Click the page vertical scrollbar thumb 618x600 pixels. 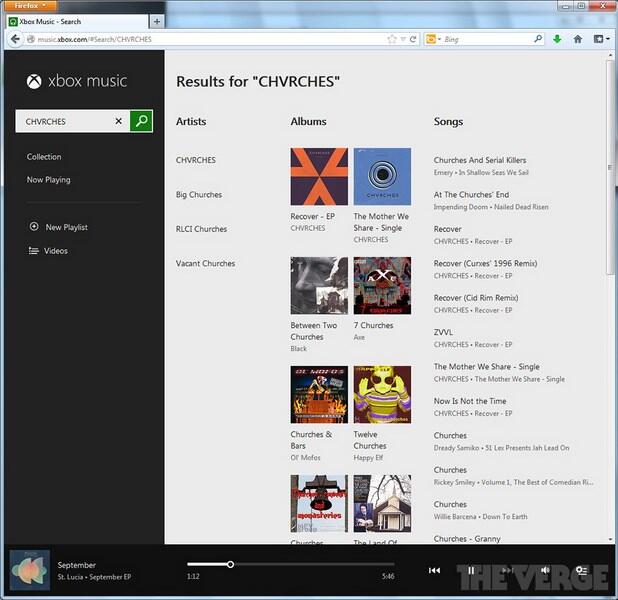click(610, 166)
